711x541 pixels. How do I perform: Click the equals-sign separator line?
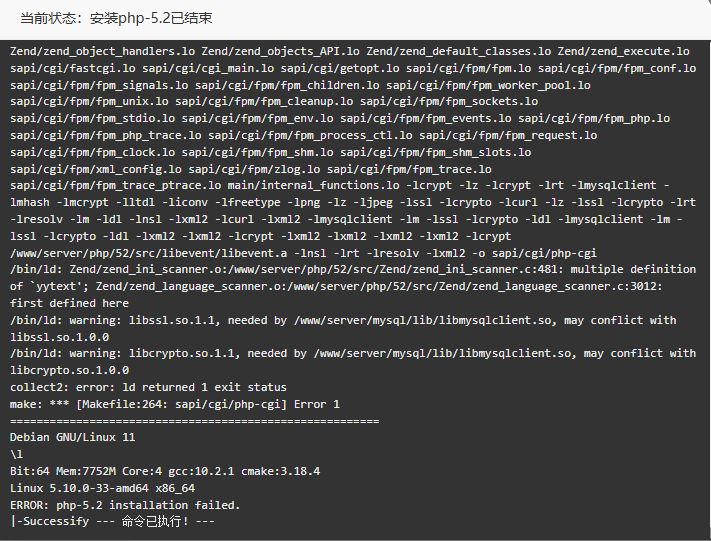[195, 422]
